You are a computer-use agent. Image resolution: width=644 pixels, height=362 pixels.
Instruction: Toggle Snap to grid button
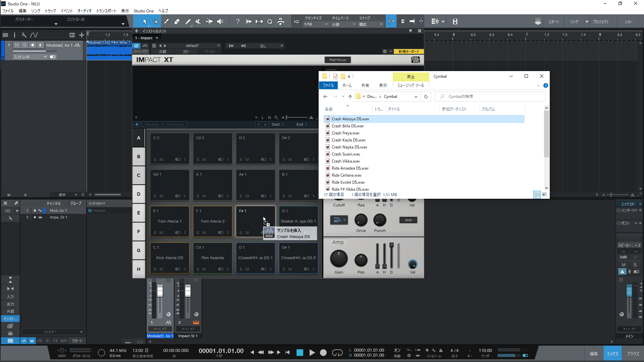pyautogui.click(x=391, y=21)
